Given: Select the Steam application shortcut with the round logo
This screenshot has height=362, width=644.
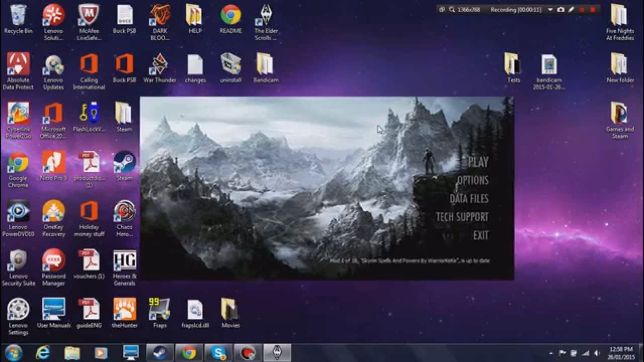Looking at the screenshot, I should click(124, 166).
